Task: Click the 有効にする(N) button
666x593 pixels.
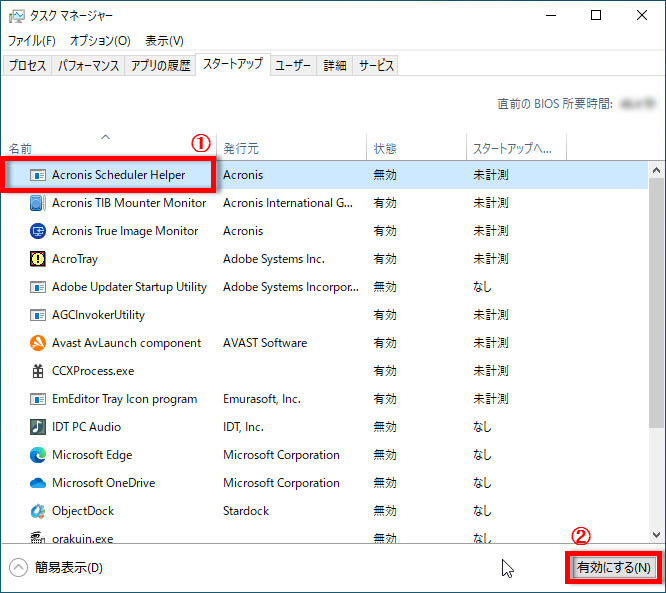Action: pyautogui.click(x=614, y=568)
